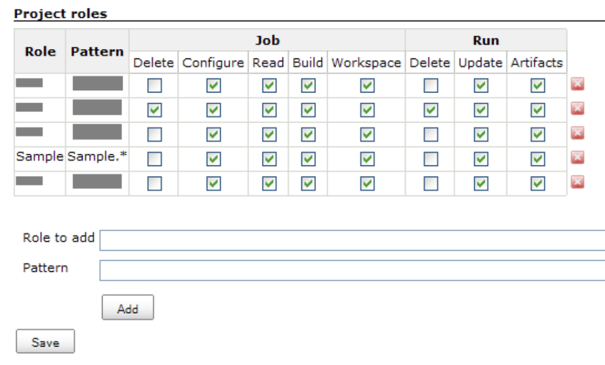The width and height of the screenshot is (605, 365).
Task: Uncheck Run Delete in second role row
Action: [431, 110]
